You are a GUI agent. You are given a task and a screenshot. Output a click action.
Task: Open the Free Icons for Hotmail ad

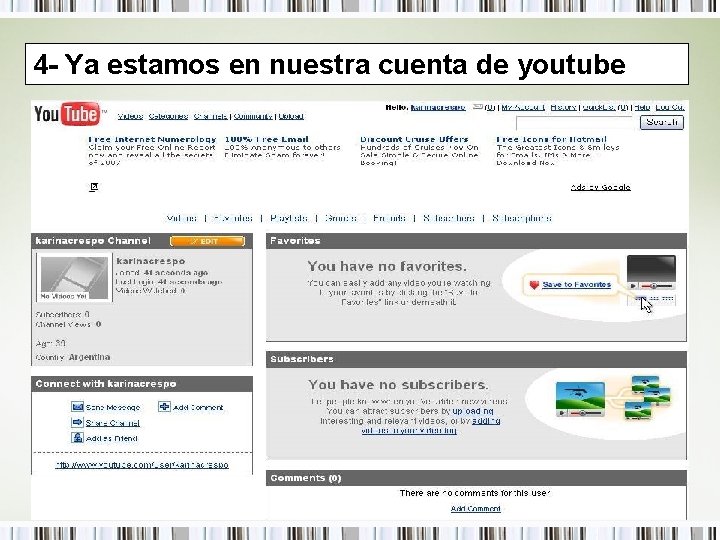(551, 139)
